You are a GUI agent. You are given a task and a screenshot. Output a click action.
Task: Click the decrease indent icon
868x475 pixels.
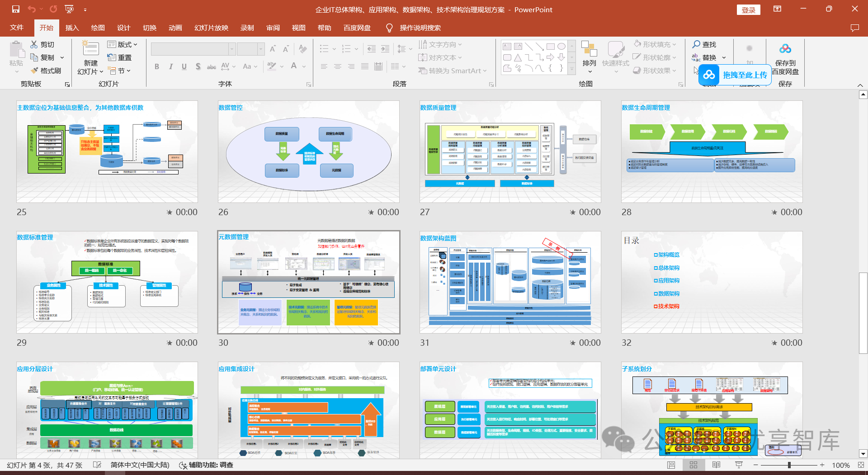coord(372,49)
